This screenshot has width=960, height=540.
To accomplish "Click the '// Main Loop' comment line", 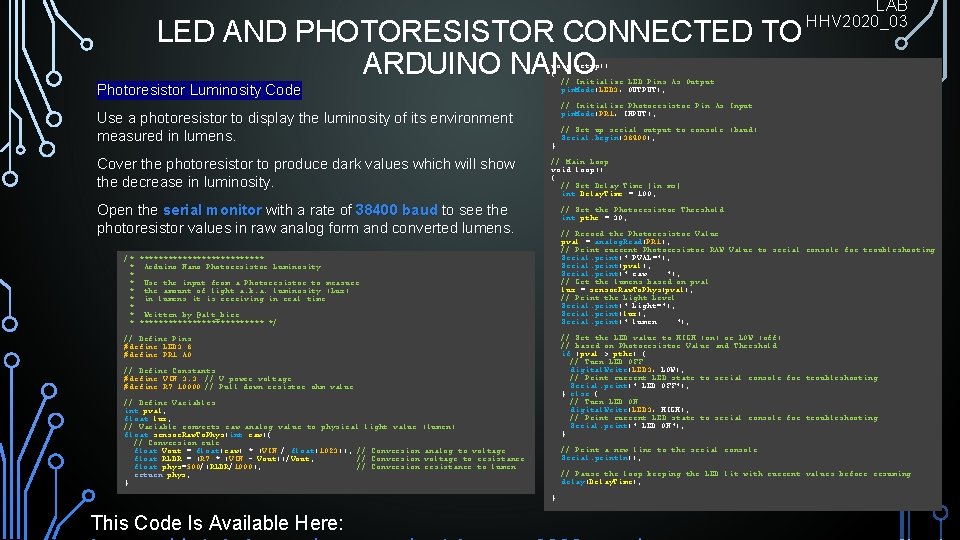I will pos(580,162).
